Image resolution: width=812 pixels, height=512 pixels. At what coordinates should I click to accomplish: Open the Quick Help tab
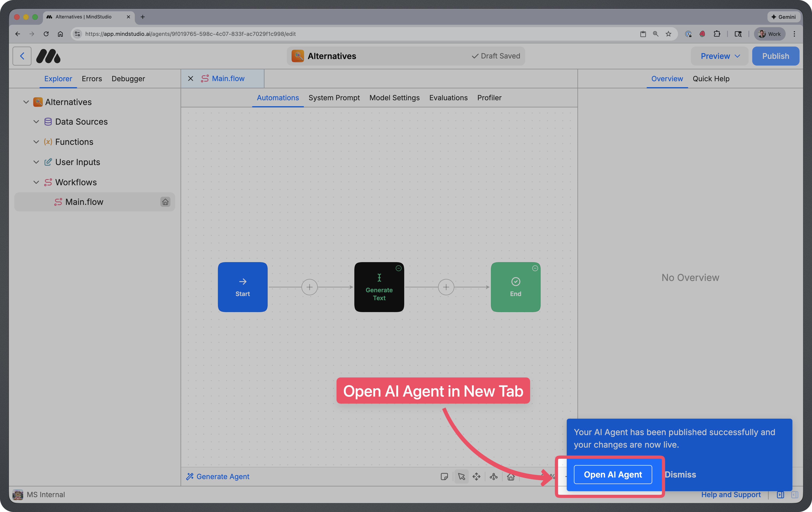coord(711,79)
